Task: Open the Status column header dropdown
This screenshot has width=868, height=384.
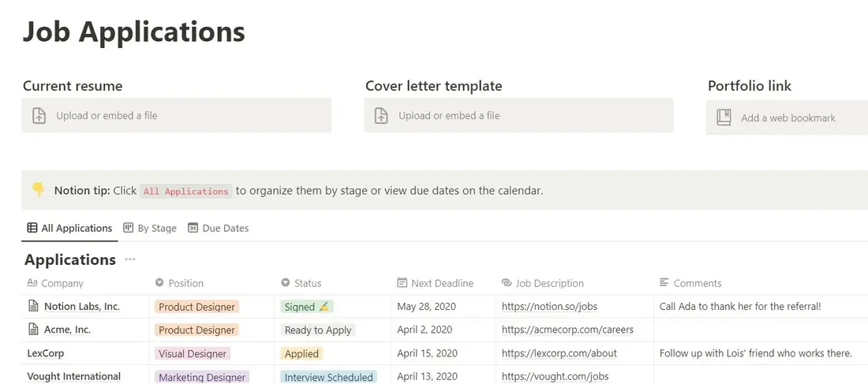Action: (301, 283)
